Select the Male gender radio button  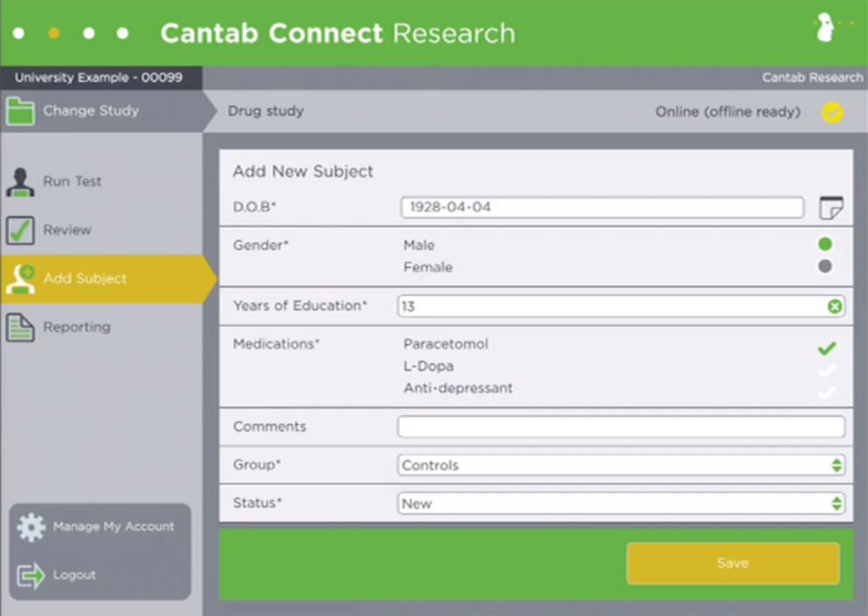pyautogui.click(x=826, y=244)
